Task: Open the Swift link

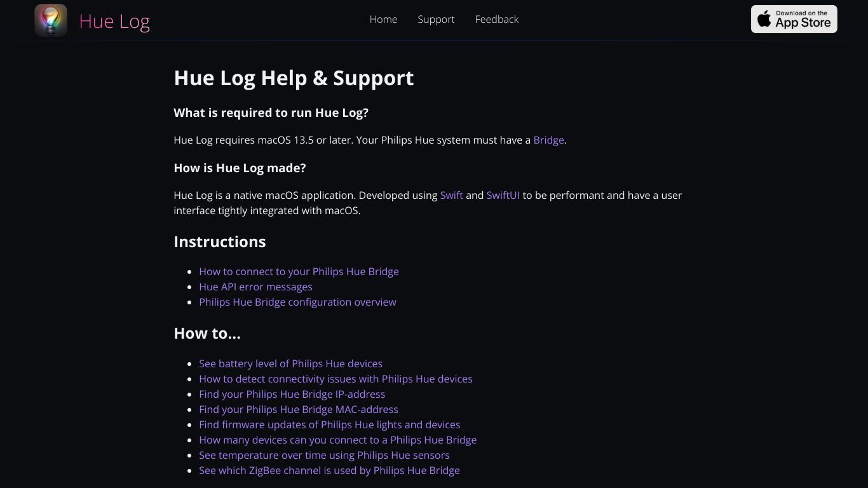Action: [451, 195]
